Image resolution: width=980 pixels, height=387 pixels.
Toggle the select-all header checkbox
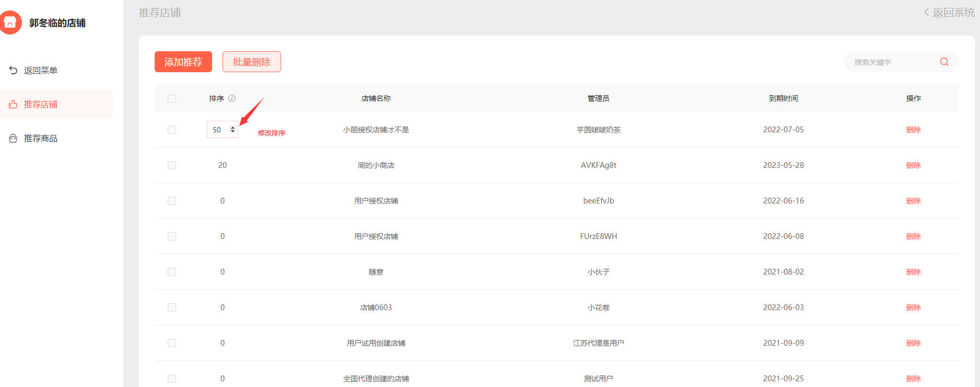tap(172, 98)
